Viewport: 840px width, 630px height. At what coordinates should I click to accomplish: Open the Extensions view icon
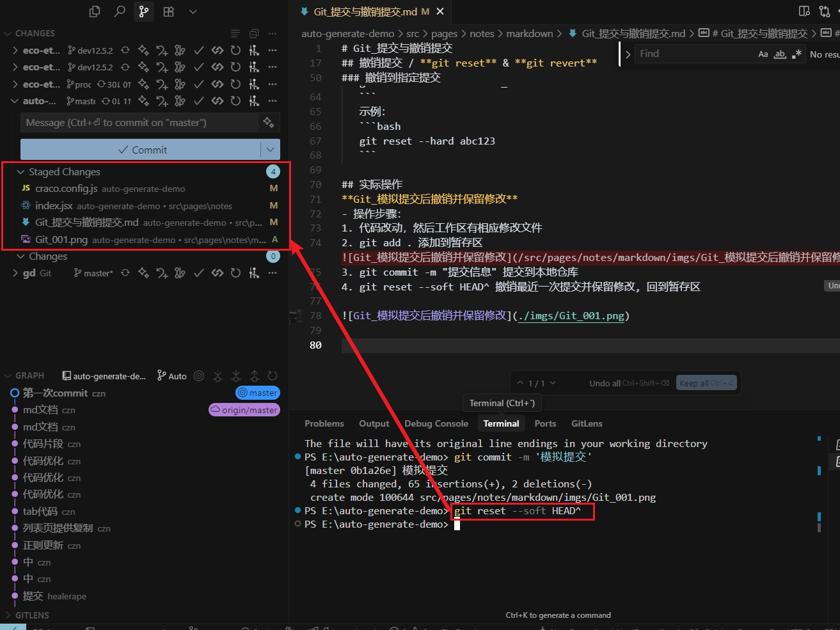(x=169, y=12)
